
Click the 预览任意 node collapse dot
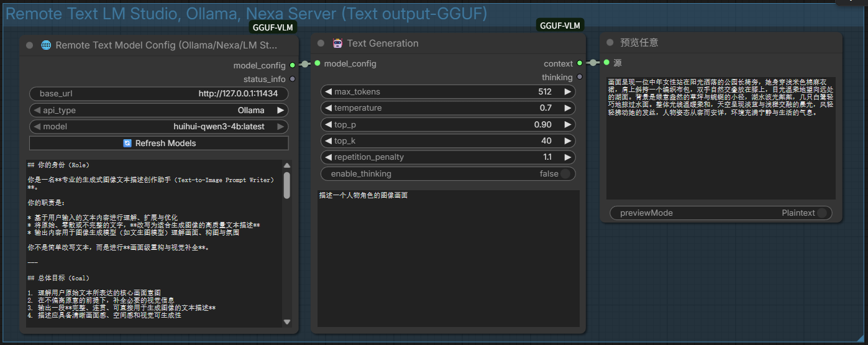click(610, 42)
